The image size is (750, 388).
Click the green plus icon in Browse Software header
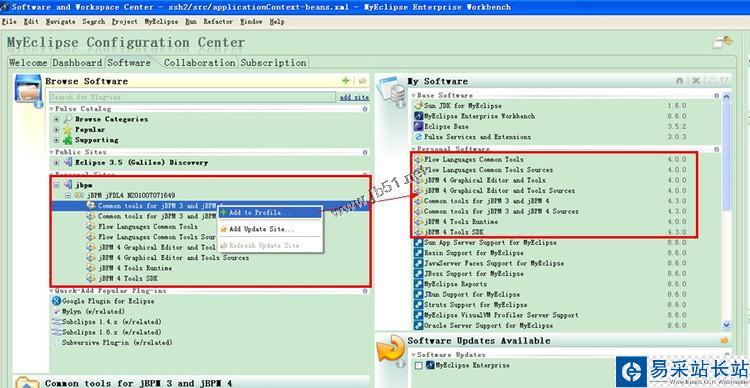coord(346,81)
